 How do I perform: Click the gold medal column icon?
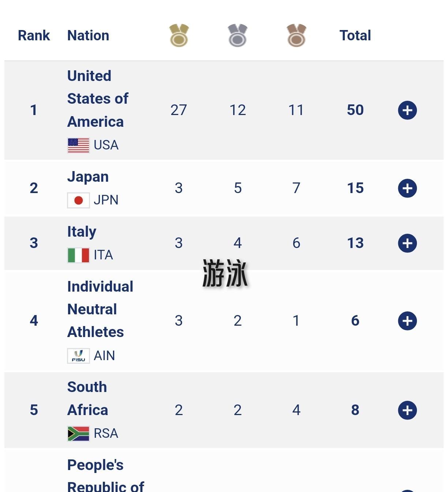coord(179,36)
